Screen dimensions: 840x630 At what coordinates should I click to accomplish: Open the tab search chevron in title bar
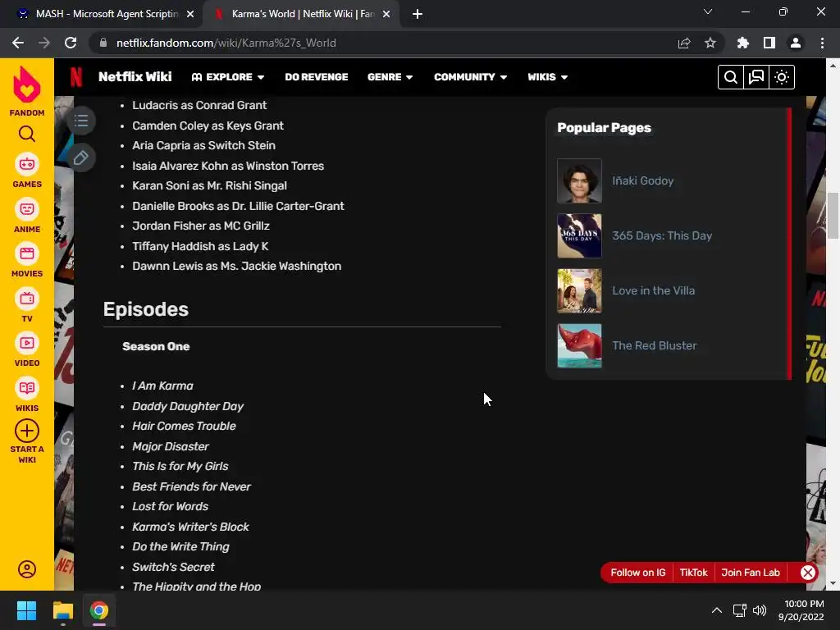[708, 11]
